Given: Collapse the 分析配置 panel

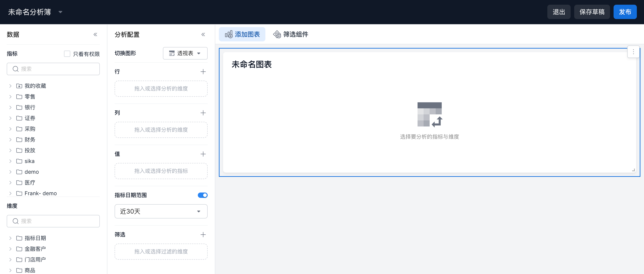Looking at the screenshot, I should click(203, 34).
